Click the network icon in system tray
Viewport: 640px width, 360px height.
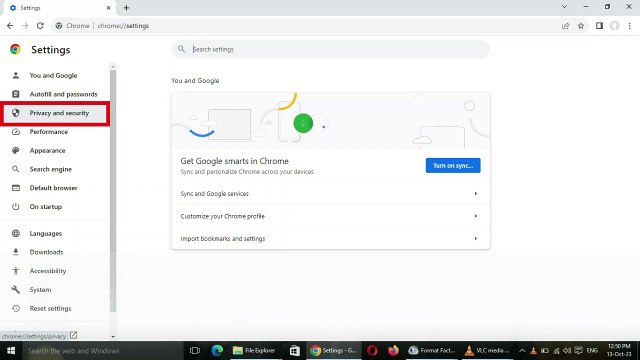(556, 351)
